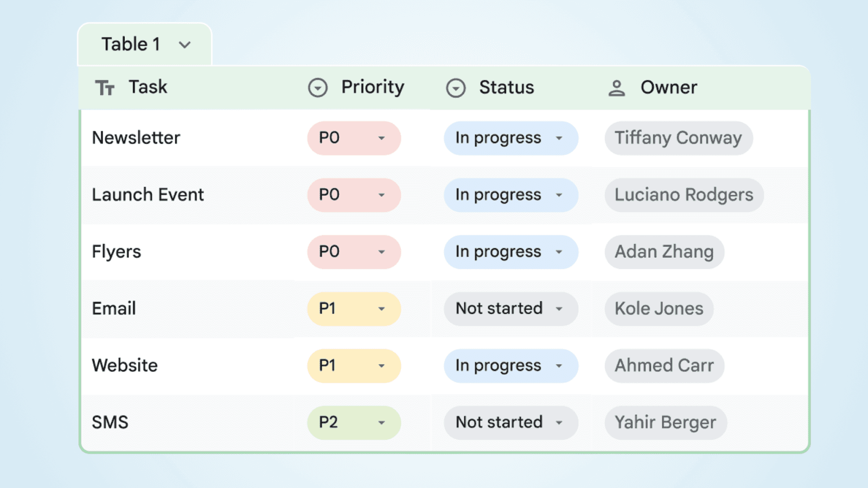Click the In progress chip for Website
868x488 pixels.
click(x=510, y=365)
